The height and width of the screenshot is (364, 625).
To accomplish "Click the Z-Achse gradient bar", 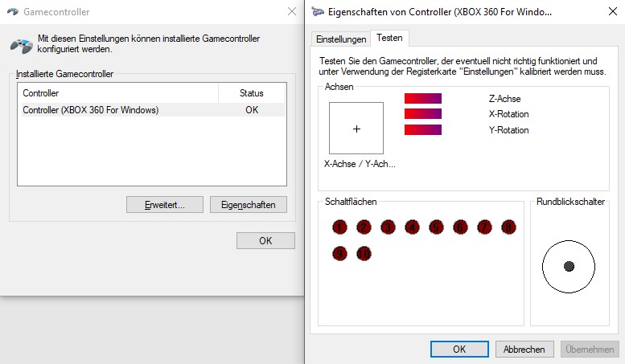I will tap(423, 98).
